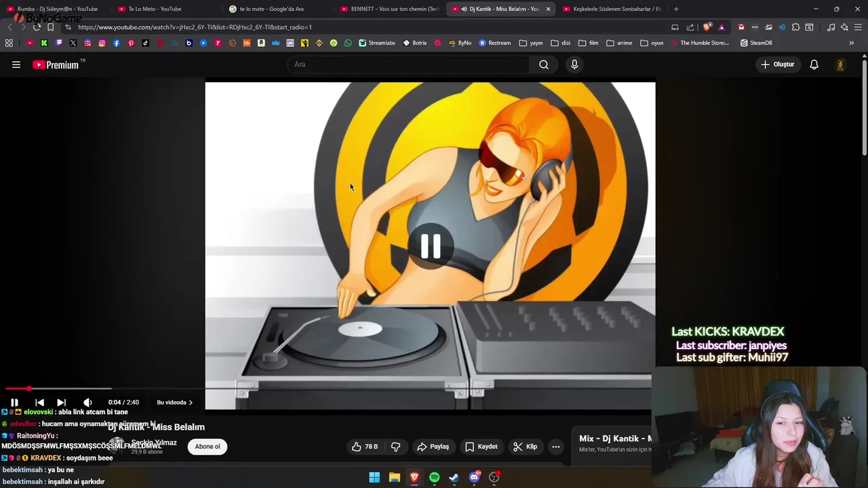The height and width of the screenshot is (488, 868).
Task: Open Pinterest bookmark icon
Action: pyautogui.click(x=131, y=43)
